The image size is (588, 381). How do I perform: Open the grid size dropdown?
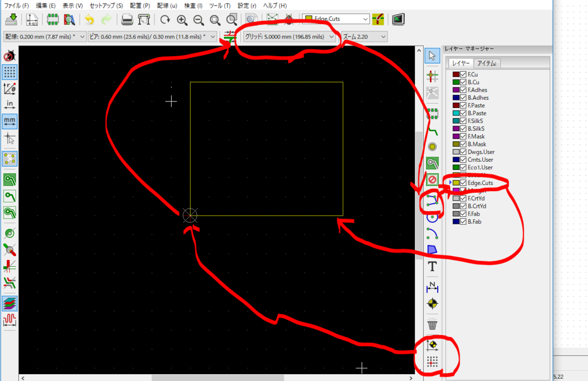289,36
